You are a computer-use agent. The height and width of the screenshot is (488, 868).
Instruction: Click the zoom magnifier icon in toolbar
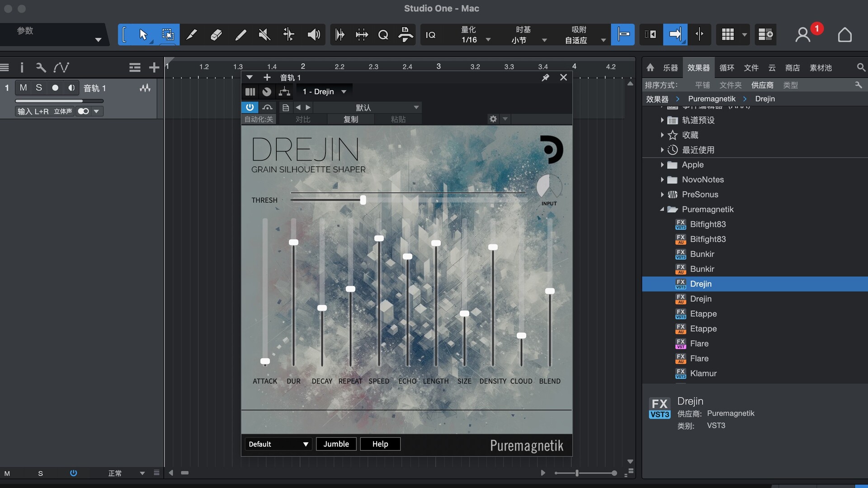pyautogui.click(x=383, y=35)
